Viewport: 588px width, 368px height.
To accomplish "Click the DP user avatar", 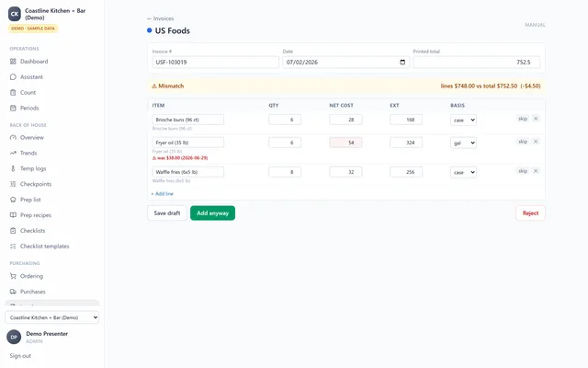I will (14, 338).
